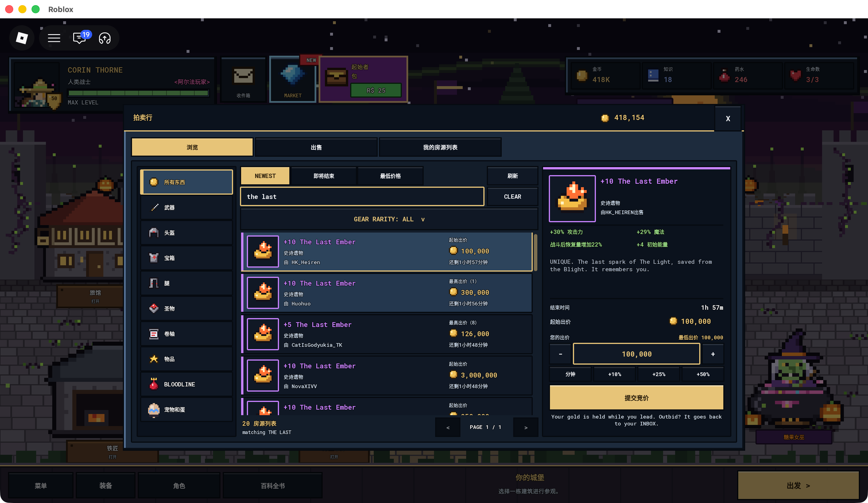Sort listings by 最低价格 lowest price

pyautogui.click(x=390, y=176)
